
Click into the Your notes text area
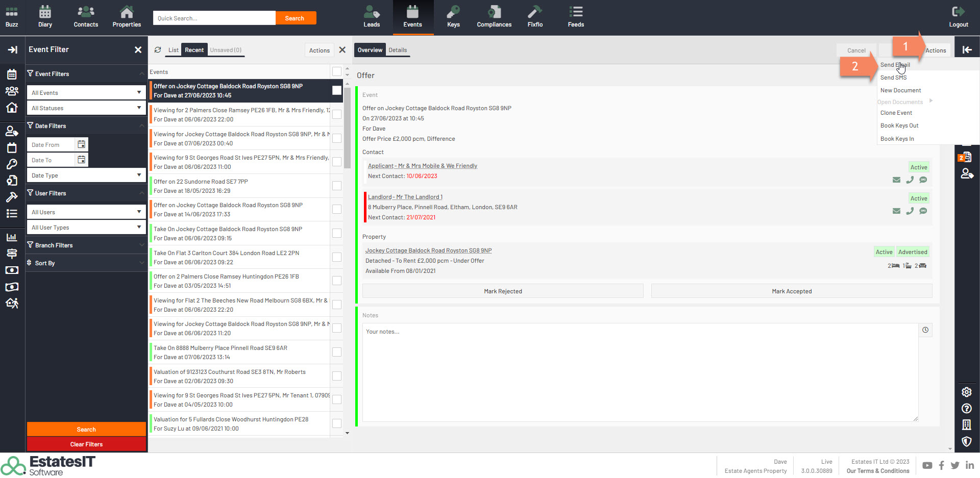(x=638, y=372)
